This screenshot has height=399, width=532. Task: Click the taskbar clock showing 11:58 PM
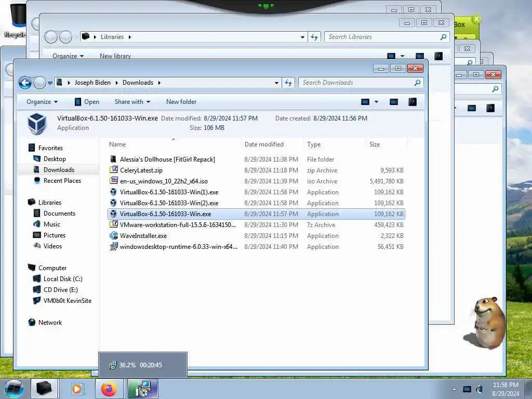tap(506, 389)
